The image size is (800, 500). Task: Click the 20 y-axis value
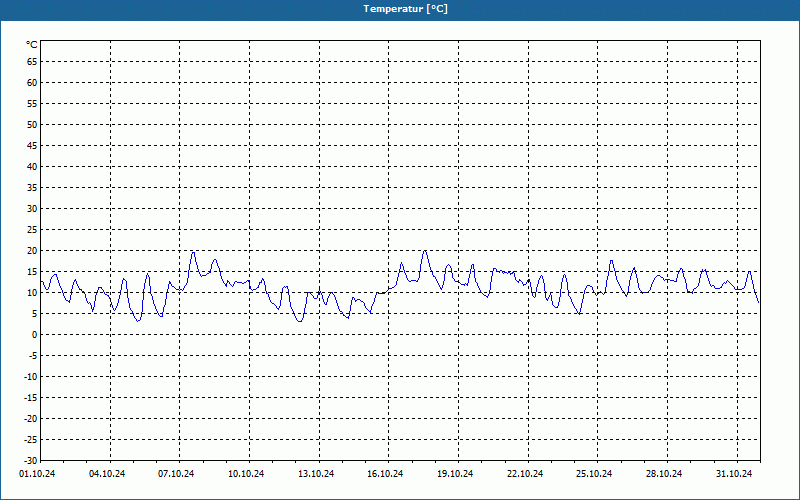[x=32, y=251]
